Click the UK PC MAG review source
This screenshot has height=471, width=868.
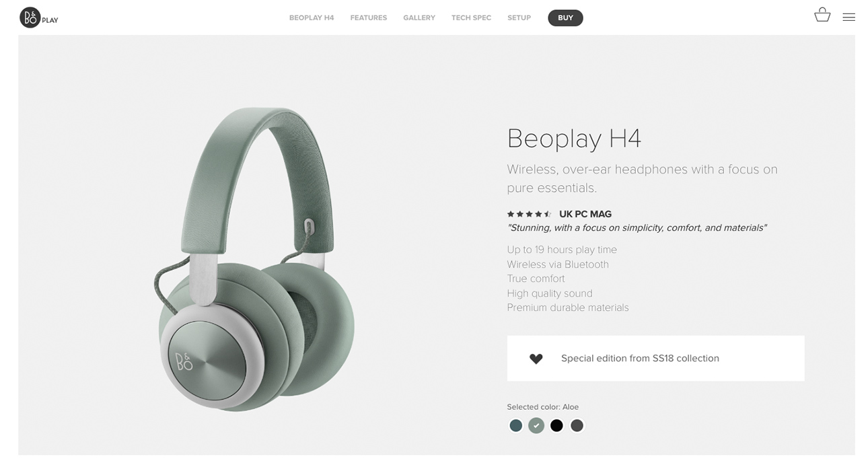coord(585,214)
